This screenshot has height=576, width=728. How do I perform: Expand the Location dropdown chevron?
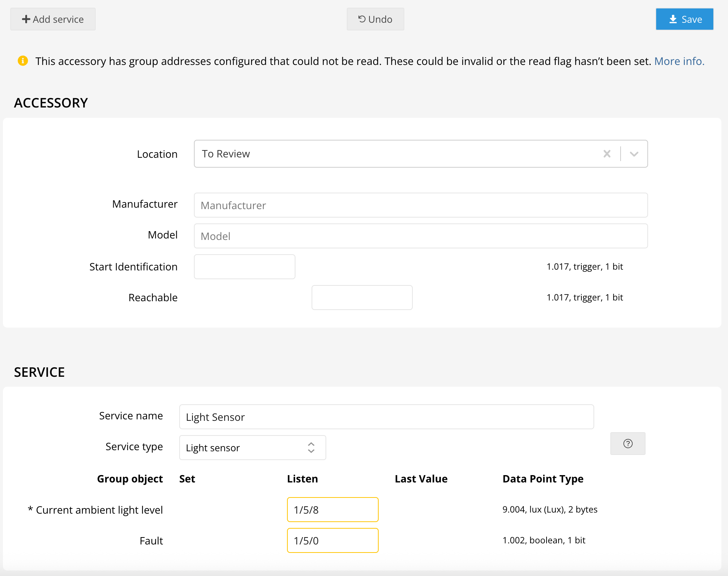(x=634, y=154)
